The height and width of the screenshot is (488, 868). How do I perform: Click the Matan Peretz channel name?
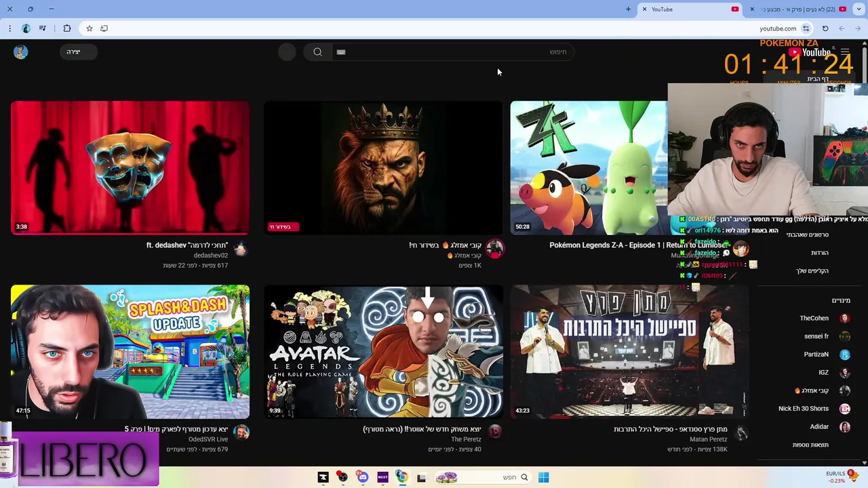pyautogui.click(x=709, y=439)
